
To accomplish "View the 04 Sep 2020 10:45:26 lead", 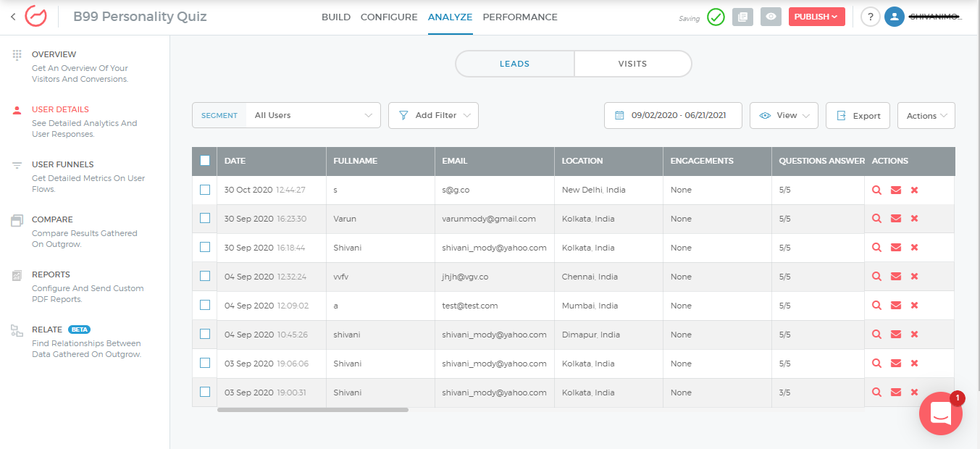I will click(x=876, y=335).
